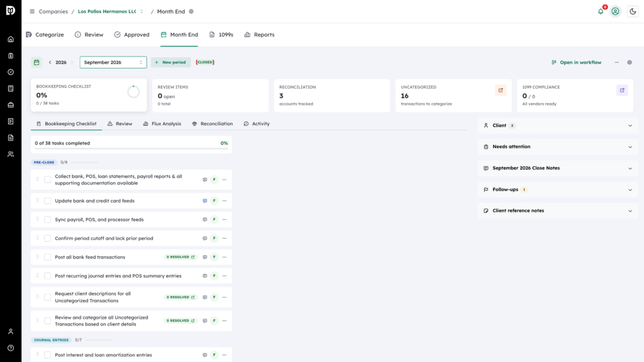Open the user profile avatar icon
Screen dimensions: 644x362
(615, 11)
